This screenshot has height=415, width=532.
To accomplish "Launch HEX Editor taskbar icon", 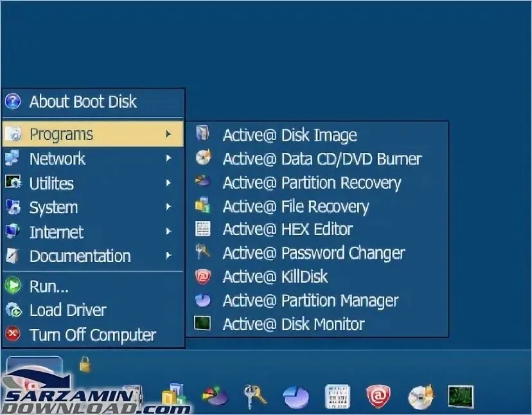I will [x=337, y=396].
